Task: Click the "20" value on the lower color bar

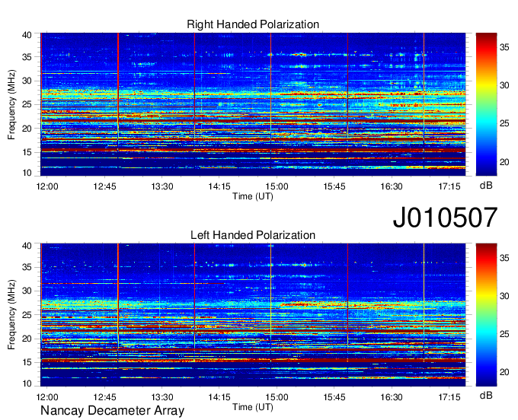Action: click(504, 373)
